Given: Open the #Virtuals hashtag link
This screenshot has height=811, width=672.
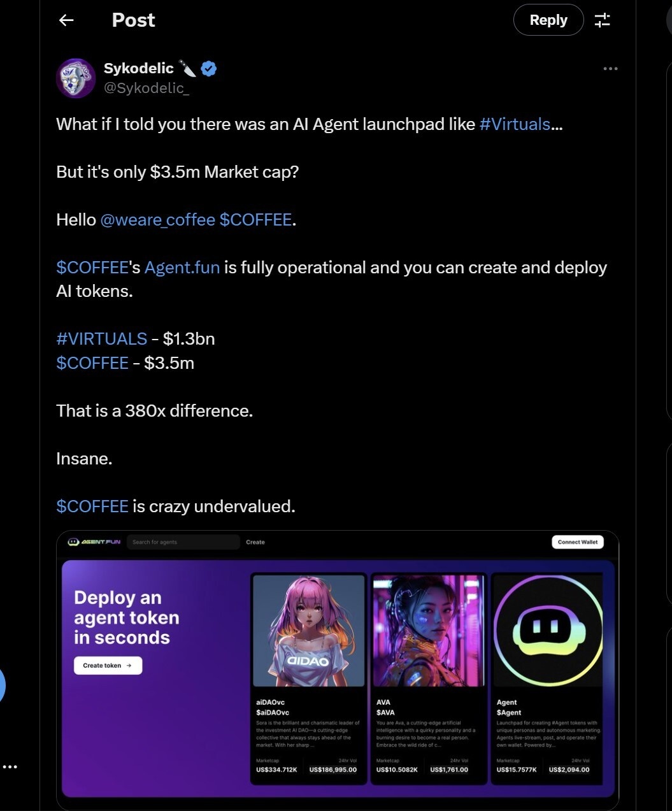Looking at the screenshot, I should 515,124.
